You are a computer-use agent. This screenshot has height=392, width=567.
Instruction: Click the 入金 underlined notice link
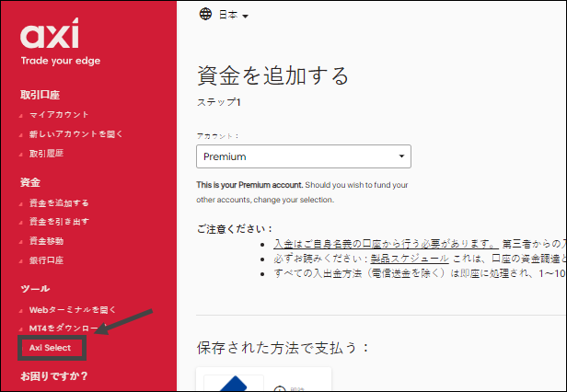pyautogui.click(x=283, y=244)
